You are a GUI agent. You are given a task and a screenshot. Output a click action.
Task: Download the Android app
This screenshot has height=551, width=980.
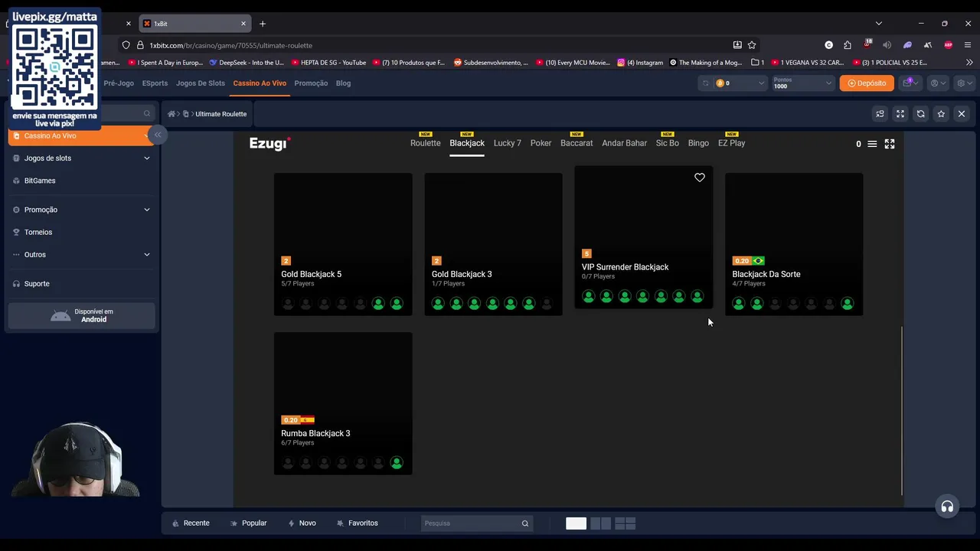point(82,315)
